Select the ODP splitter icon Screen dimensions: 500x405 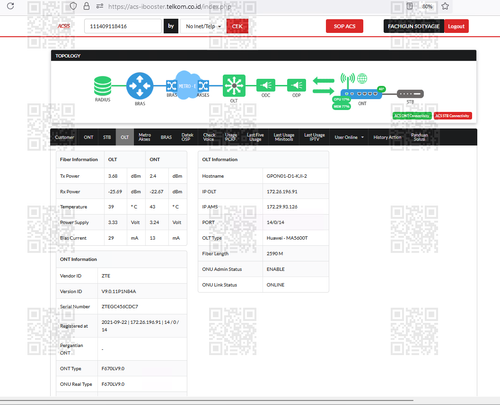click(296, 85)
